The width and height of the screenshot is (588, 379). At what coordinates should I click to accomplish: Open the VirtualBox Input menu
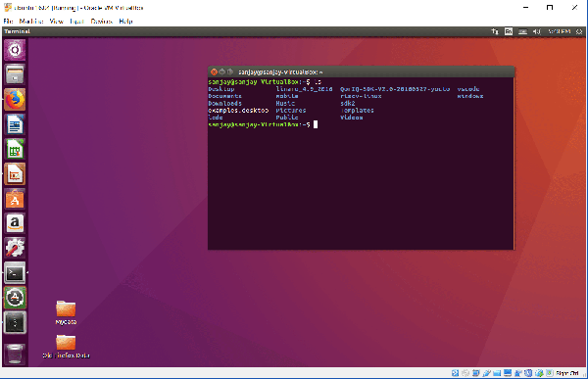(x=76, y=21)
